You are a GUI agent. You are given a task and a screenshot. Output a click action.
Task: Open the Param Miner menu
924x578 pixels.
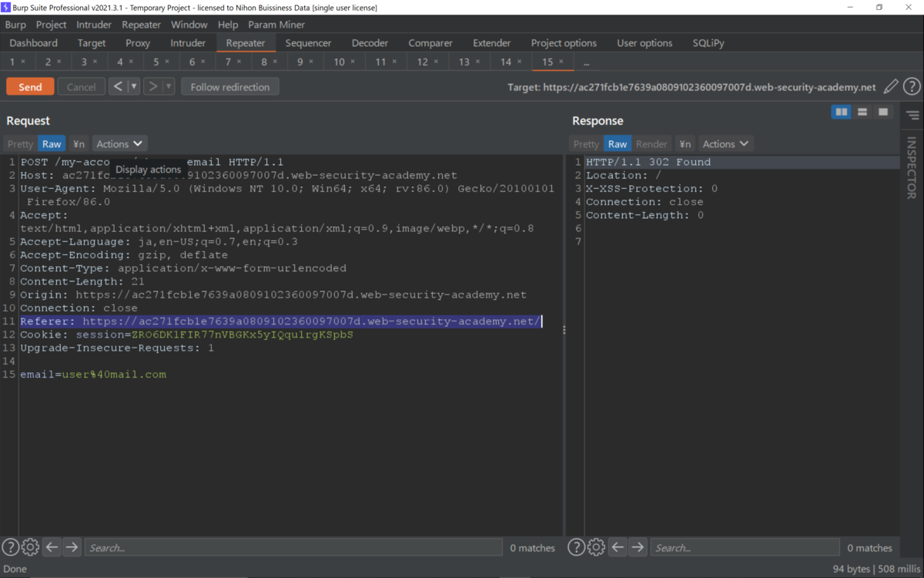[x=276, y=24]
